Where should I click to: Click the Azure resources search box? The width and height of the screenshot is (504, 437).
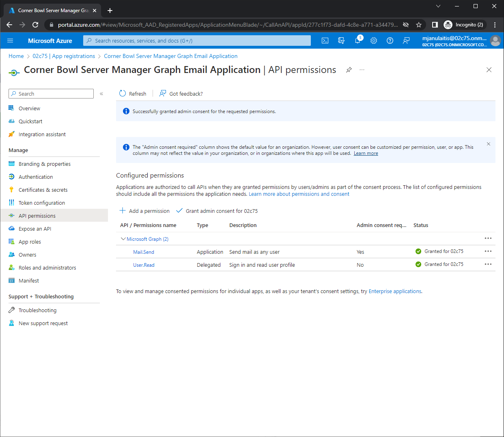point(197,41)
